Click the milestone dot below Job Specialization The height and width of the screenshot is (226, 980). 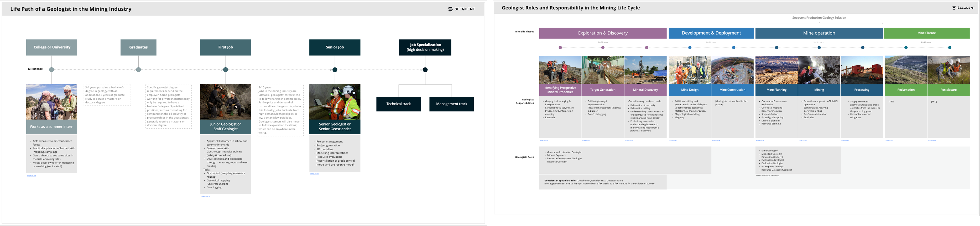(x=425, y=70)
